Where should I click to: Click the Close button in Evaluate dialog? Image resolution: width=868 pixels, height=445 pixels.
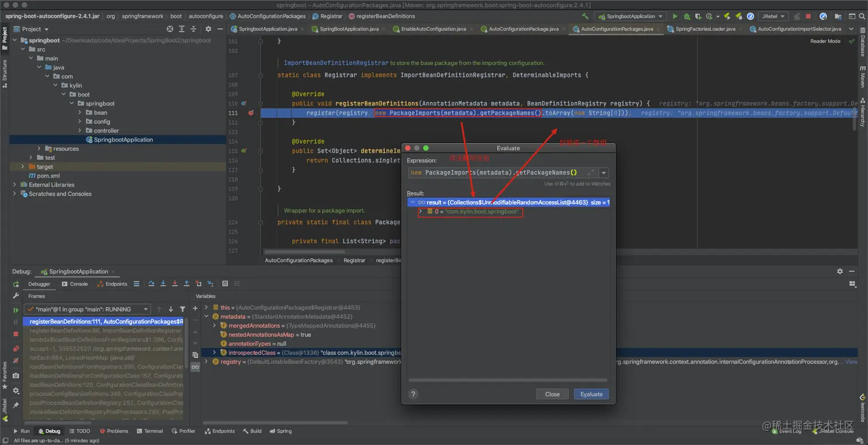[x=552, y=394]
